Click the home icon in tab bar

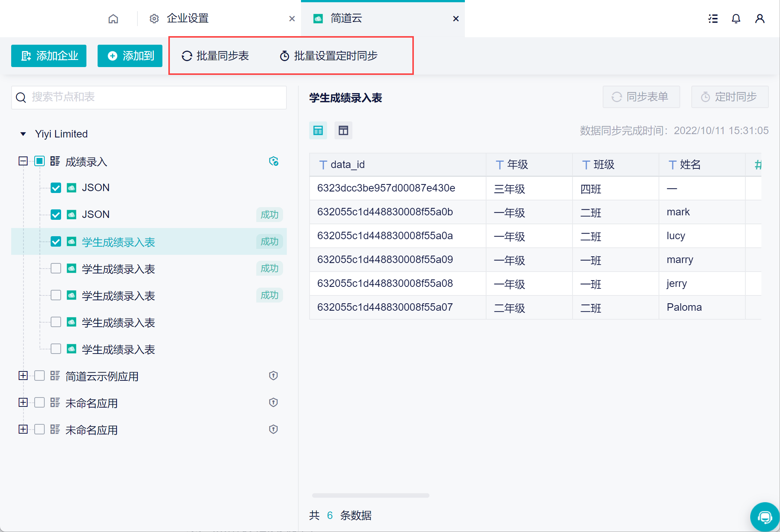pos(113,19)
